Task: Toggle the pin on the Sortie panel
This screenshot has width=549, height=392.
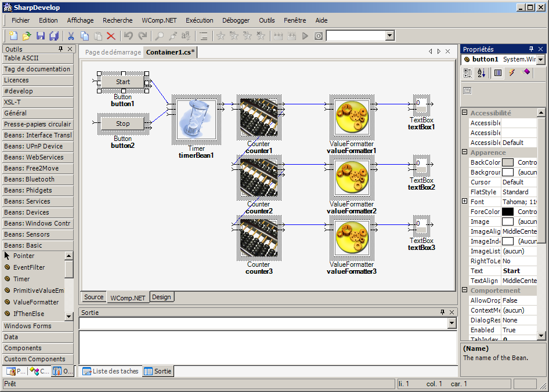Action: (442, 312)
